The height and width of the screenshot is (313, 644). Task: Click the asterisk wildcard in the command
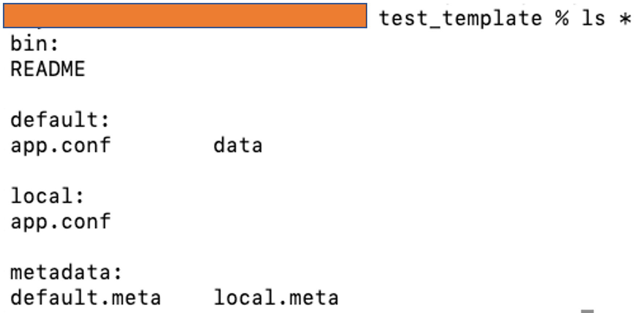625,18
